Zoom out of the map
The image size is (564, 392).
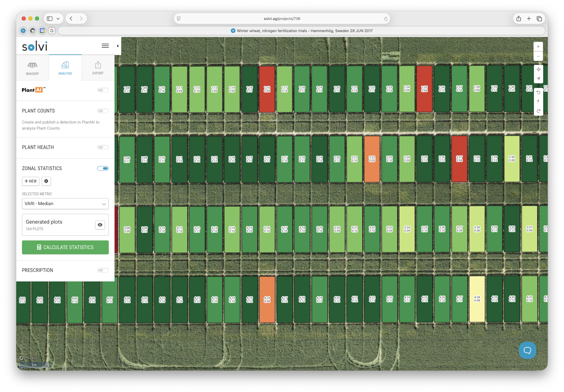coord(538,56)
